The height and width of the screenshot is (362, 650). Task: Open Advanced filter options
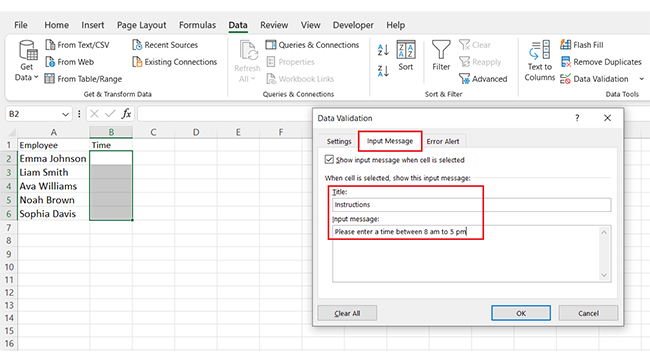tap(483, 79)
